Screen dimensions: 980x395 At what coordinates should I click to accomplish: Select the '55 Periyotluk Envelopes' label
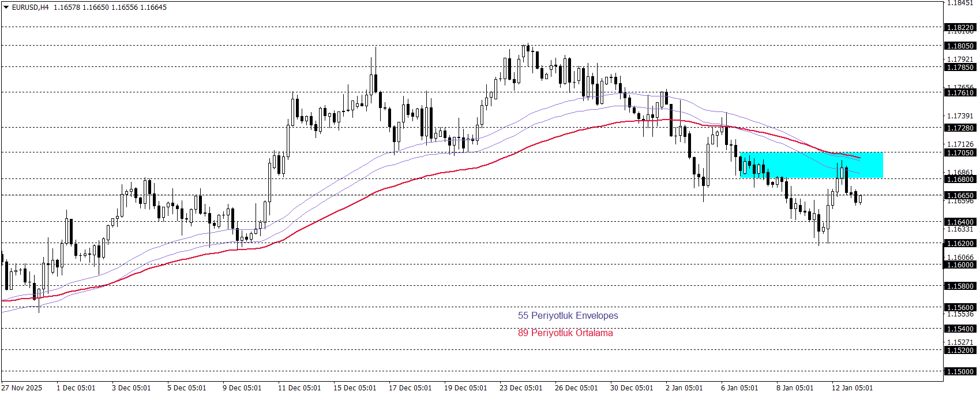coord(568,315)
